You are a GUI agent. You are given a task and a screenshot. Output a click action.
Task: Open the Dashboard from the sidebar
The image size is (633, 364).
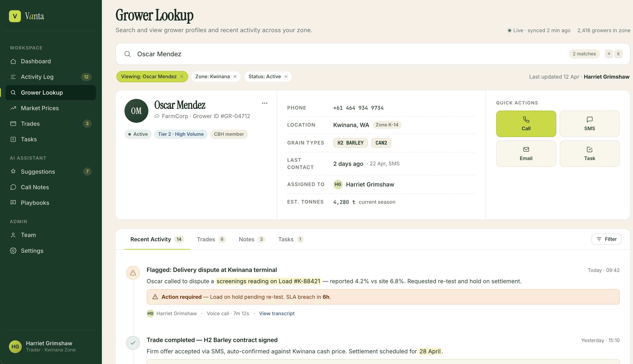click(x=36, y=61)
